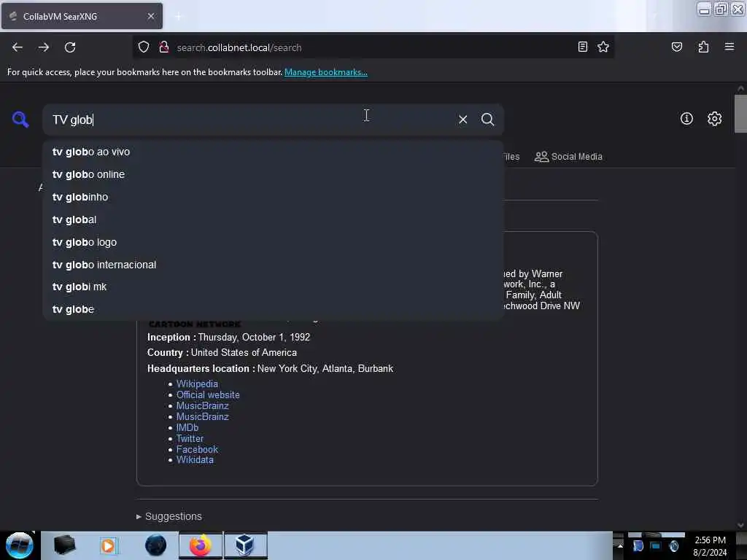Open the Facebook link
The height and width of the screenshot is (560, 747).
point(197,449)
